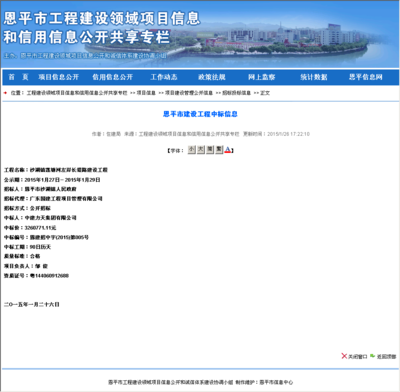The image size is (400, 392).
Task: Click the footer text 制作维护：恩平市信息中心
Action: (x=264, y=382)
